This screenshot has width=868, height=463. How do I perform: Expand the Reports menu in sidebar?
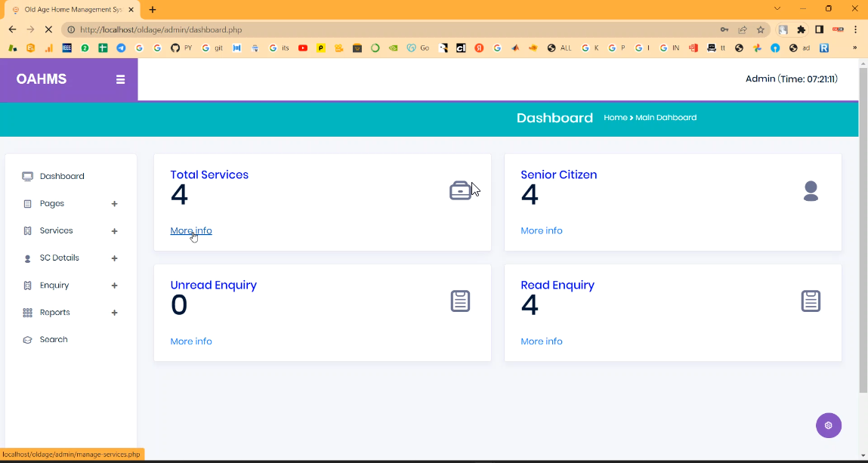coord(114,313)
